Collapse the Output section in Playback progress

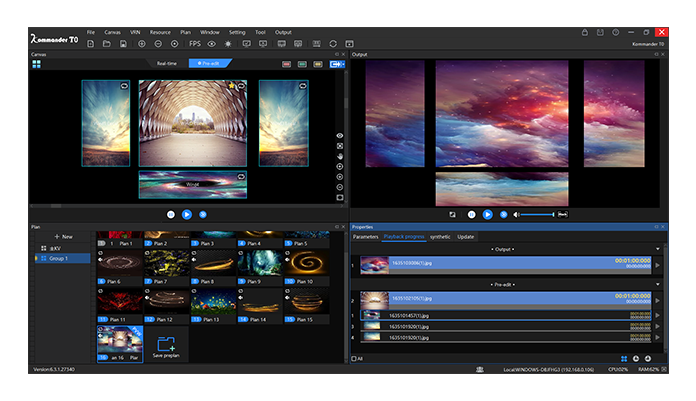[657, 248]
